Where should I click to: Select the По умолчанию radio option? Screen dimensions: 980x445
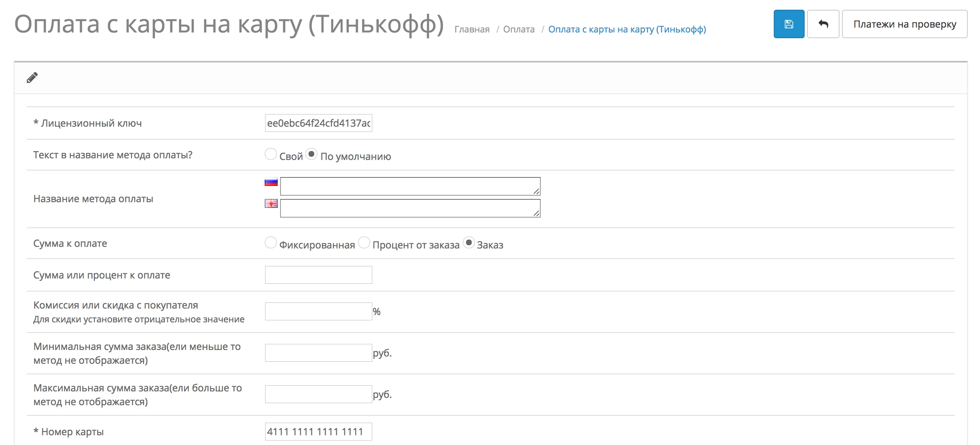pos(311,154)
